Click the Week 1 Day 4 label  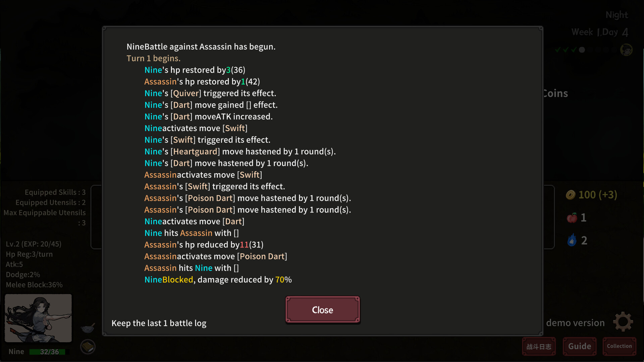(600, 32)
